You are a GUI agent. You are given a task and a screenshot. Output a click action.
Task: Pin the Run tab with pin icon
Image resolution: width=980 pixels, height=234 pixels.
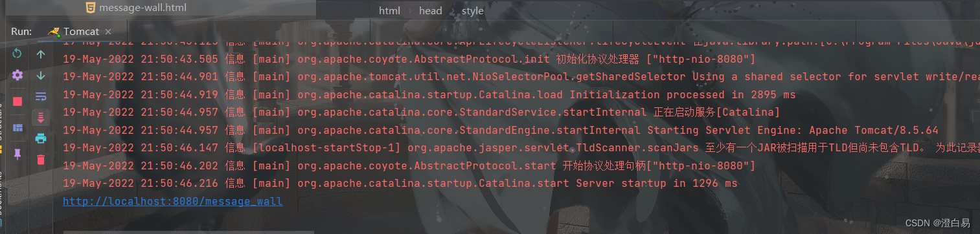point(17,153)
